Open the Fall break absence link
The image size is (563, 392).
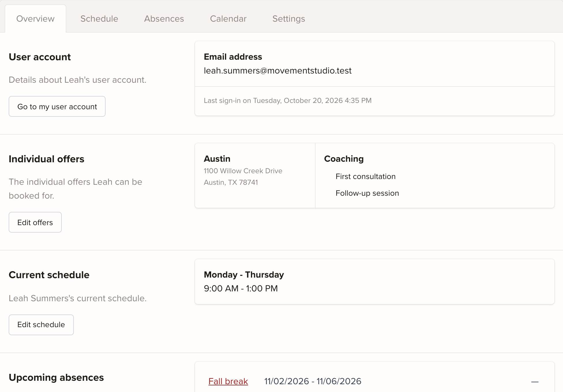[228, 381]
